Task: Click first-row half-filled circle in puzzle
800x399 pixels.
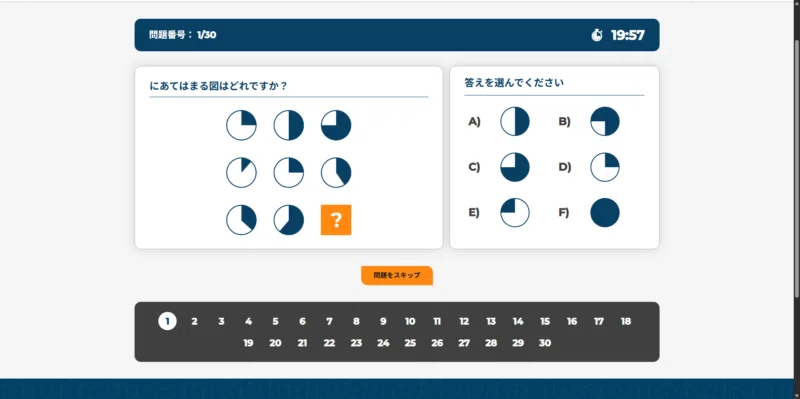Action: click(289, 125)
